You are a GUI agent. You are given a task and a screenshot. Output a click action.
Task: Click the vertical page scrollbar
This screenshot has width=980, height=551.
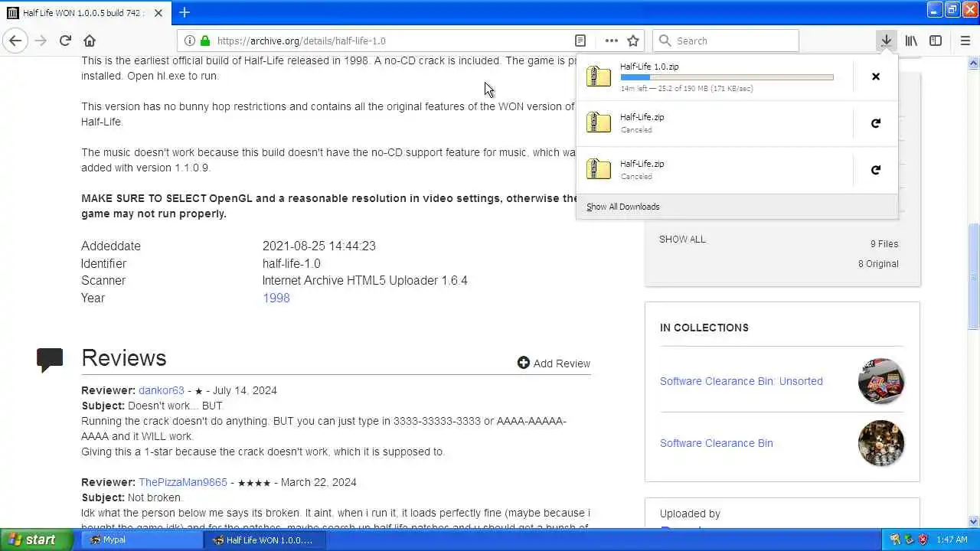coord(974,275)
